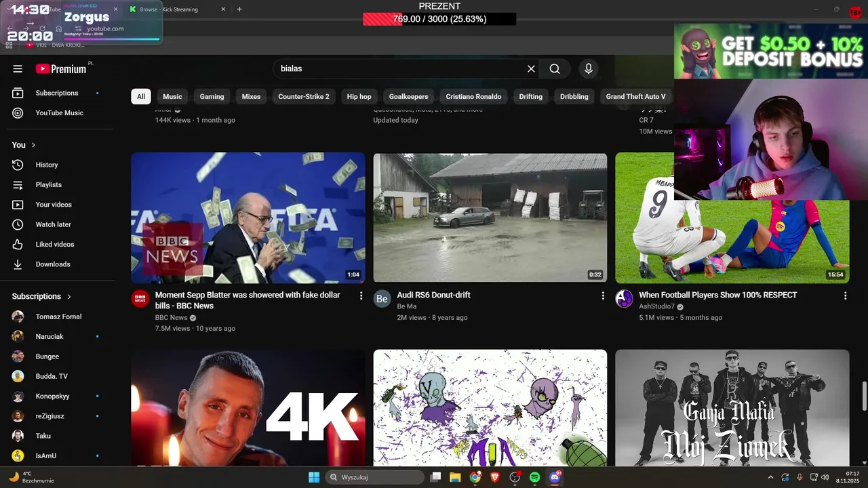Play the Audi drifting thumbnail
This screenshot has height=488, width=868.
pos(490,218)
